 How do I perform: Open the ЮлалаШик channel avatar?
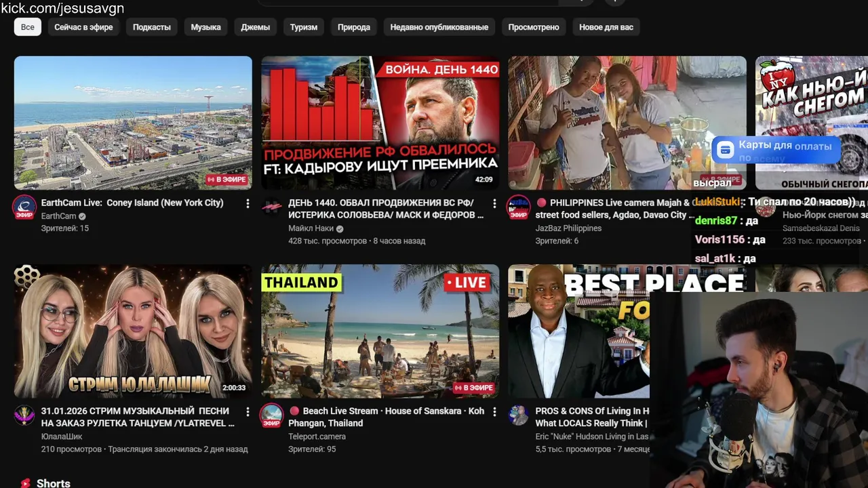[24, 415]
